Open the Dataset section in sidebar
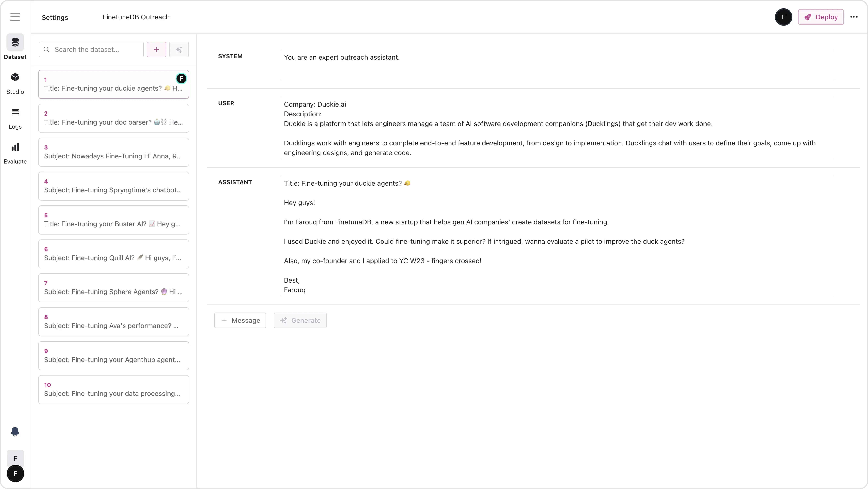Image resolution: width=868 pixels, height=489 pixels. point(15,47)
